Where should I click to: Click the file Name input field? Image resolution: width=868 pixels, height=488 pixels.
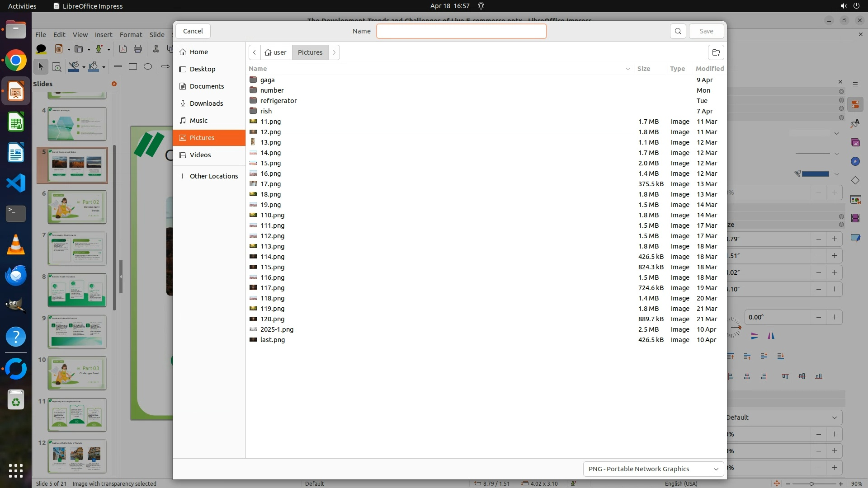[x=461, y=31]
